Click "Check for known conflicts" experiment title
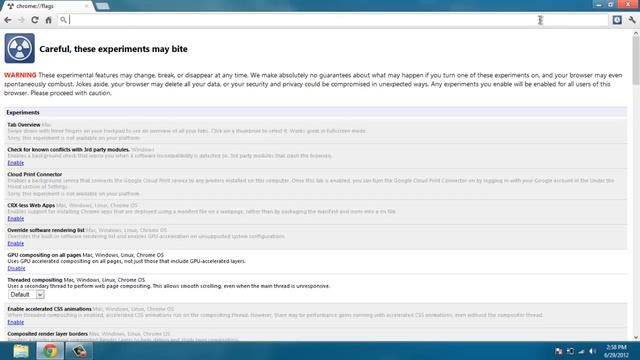 (69, 149)
